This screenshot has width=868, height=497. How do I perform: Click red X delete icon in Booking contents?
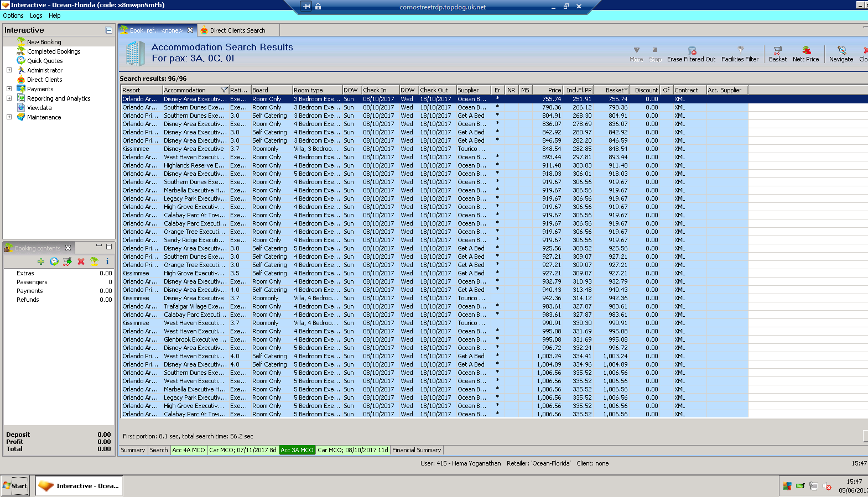[81, 261]
